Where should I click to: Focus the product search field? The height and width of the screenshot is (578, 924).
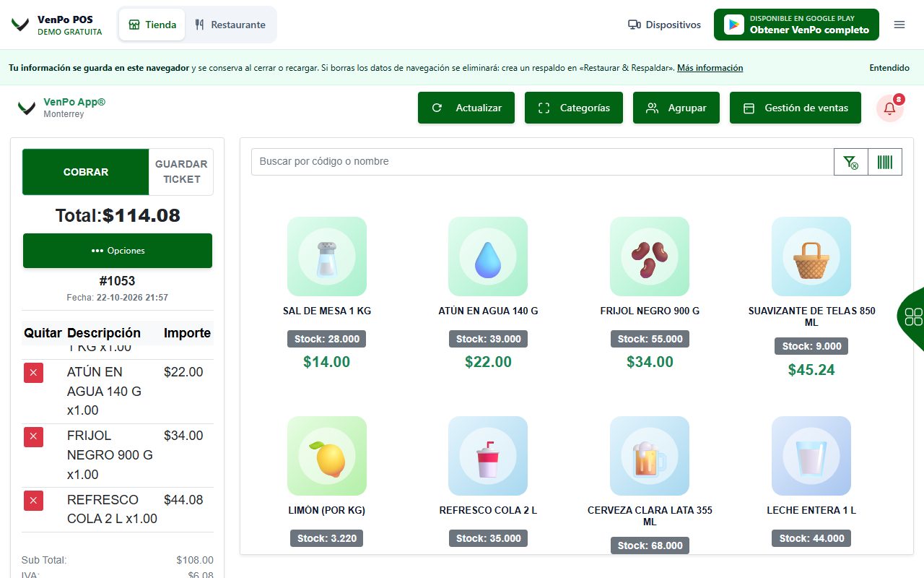point(543,162)
